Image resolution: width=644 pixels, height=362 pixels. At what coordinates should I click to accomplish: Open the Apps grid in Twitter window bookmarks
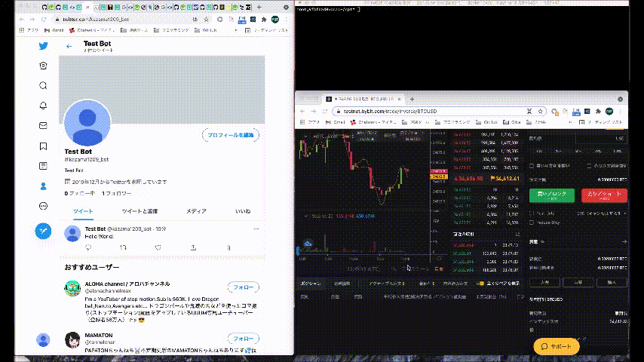(22, 30)
